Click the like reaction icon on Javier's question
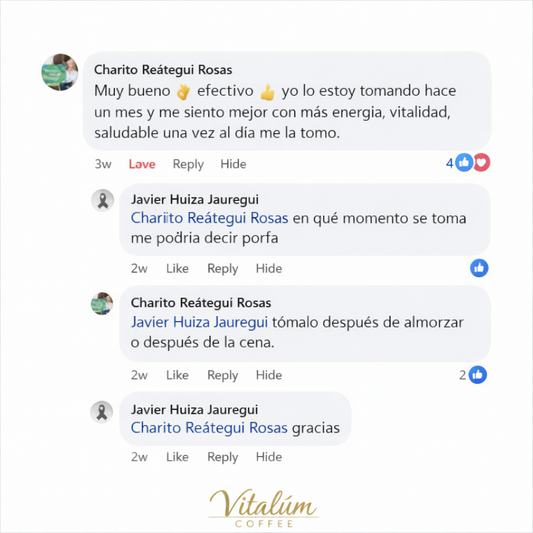This screenshot has height=533, width=533. [x=479, y=268]
